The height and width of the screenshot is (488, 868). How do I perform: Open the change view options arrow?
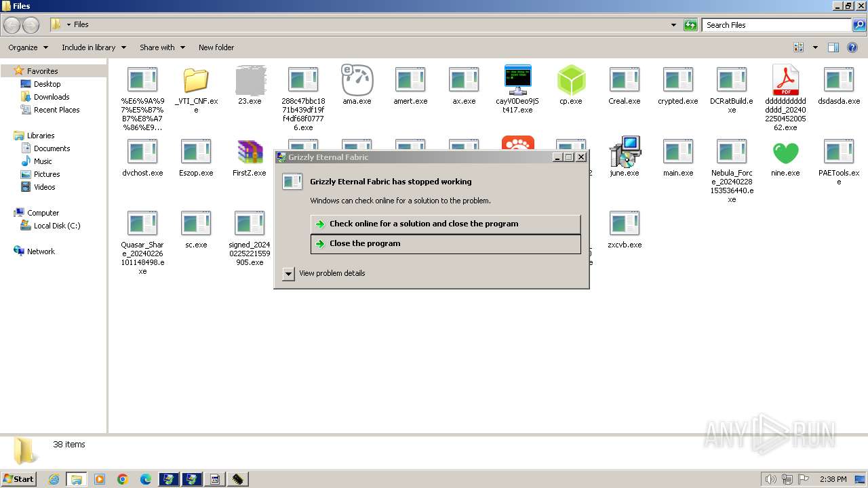click(815, 47)
